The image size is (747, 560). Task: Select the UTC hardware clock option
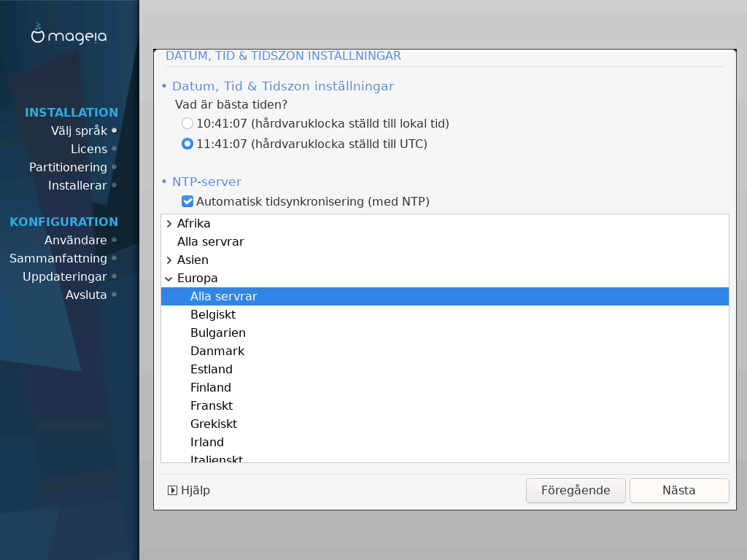187,144
